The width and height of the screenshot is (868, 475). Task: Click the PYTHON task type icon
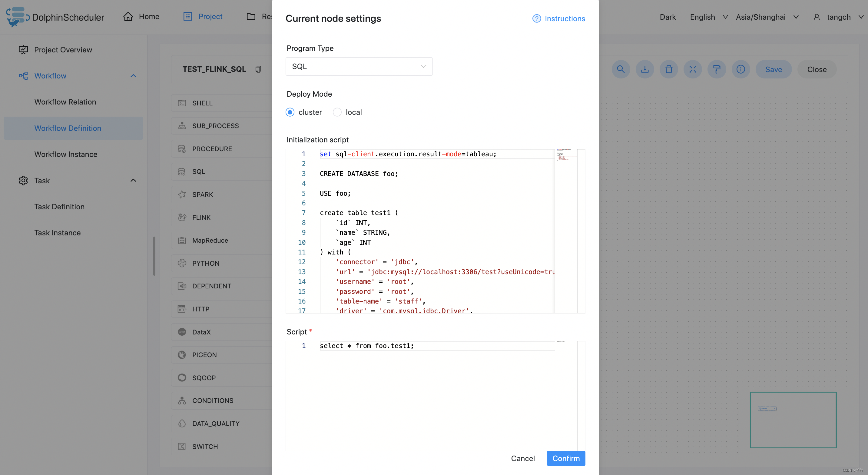pos(182,263)
